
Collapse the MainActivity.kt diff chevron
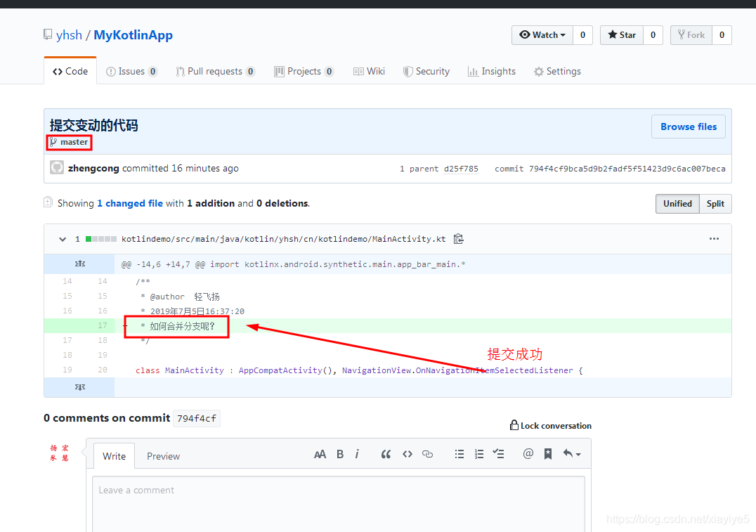click(63, 239)
